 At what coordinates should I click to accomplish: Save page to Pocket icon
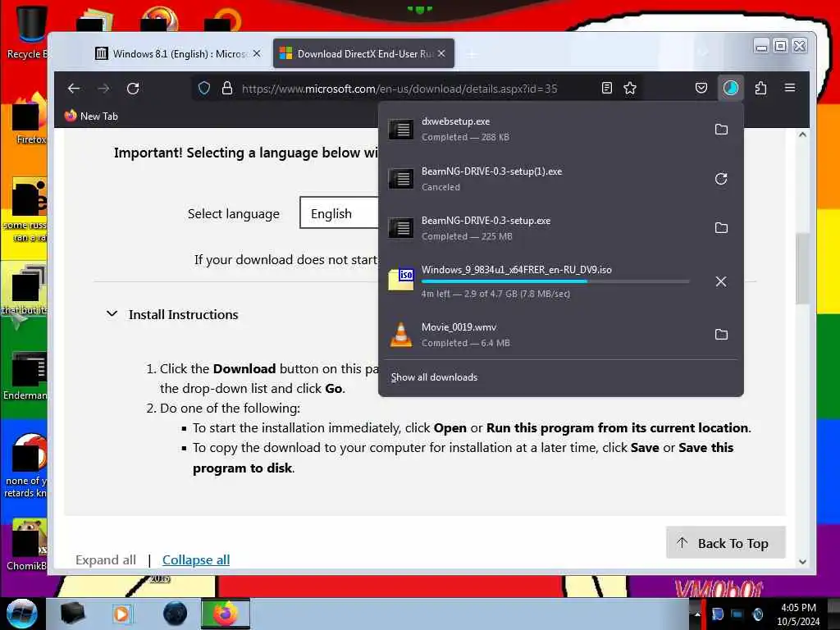(x=701, y=88)
